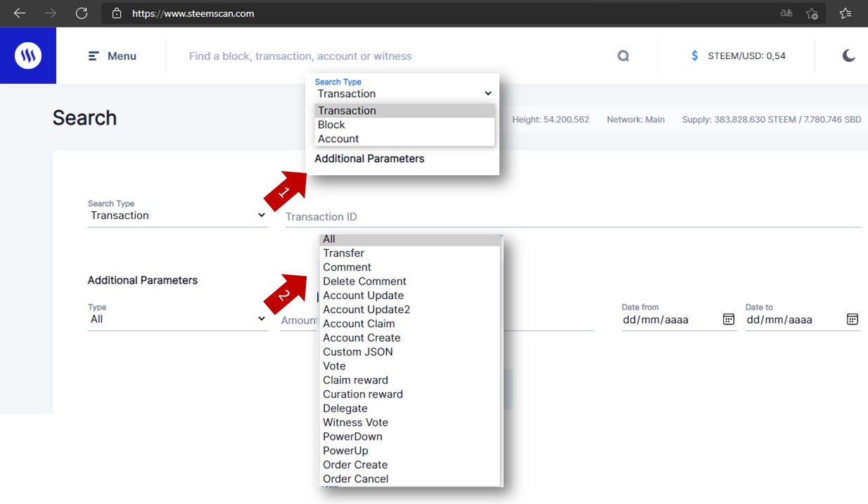Reload the page with refresh icon

click(x=82, y=13)
